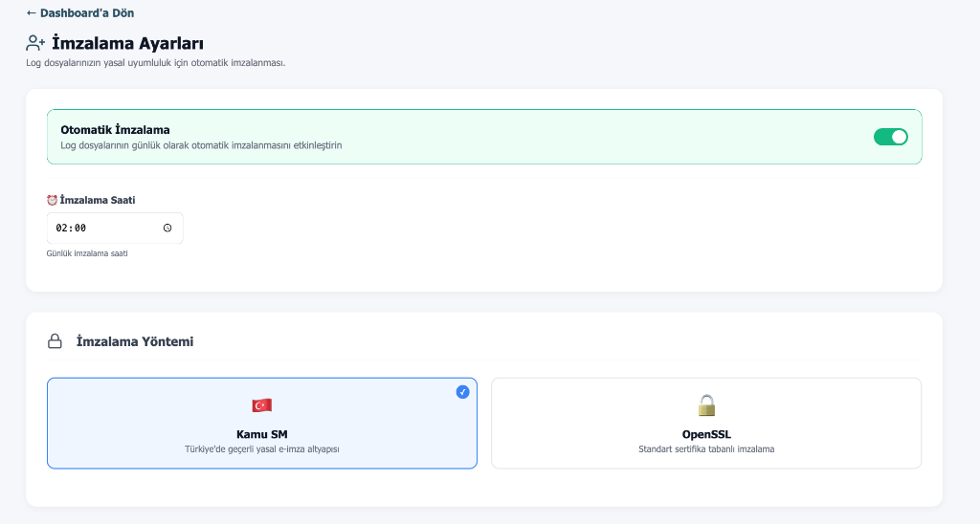Image resolution: width=980 pixels, height=524 pixels.
Task: Click the "Günlük imzalama saati" helper text
Action: [x=87, y=253]
